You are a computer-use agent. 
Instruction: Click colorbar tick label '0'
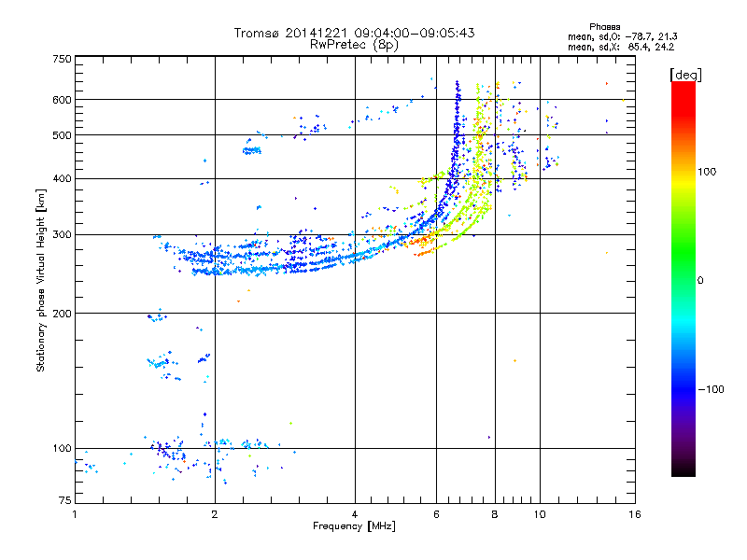(x=700, y=281)
